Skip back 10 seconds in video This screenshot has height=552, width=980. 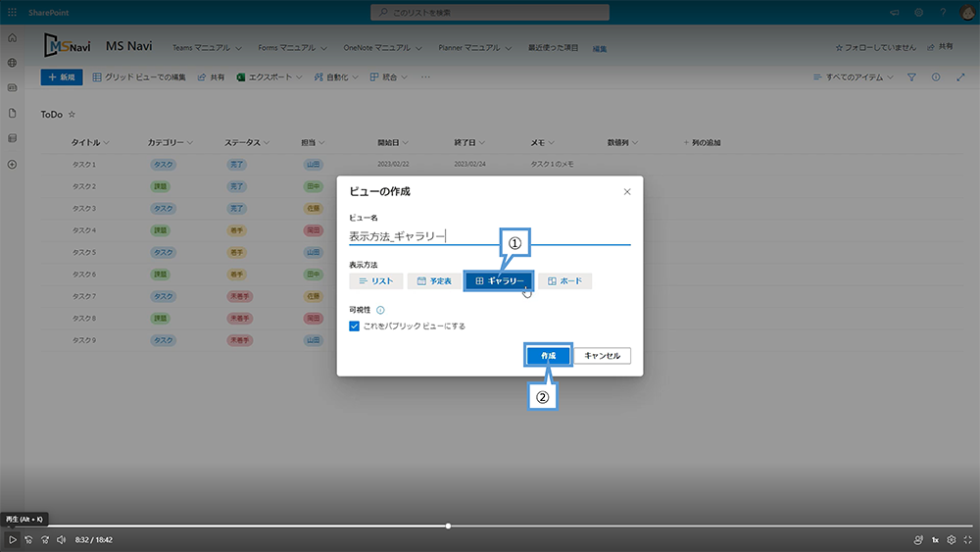tap(28, 539)
